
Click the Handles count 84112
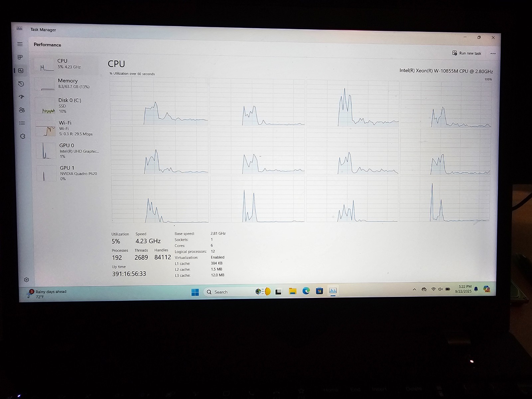162,257
